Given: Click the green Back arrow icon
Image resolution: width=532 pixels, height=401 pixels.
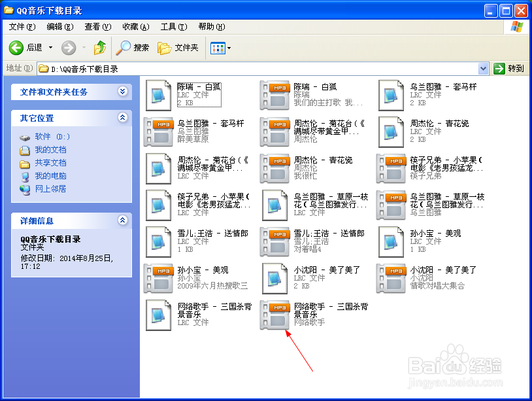Looking at the screenshot, I should (16, 48).
